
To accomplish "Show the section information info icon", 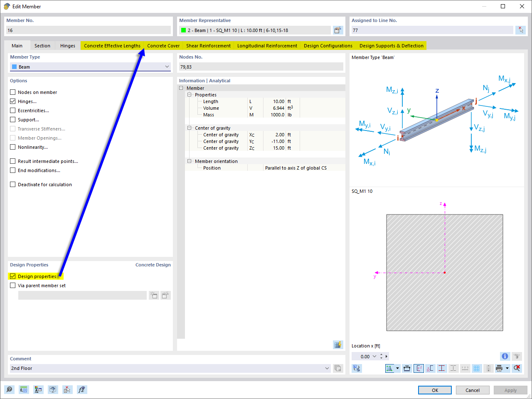I will click(505, 356).
